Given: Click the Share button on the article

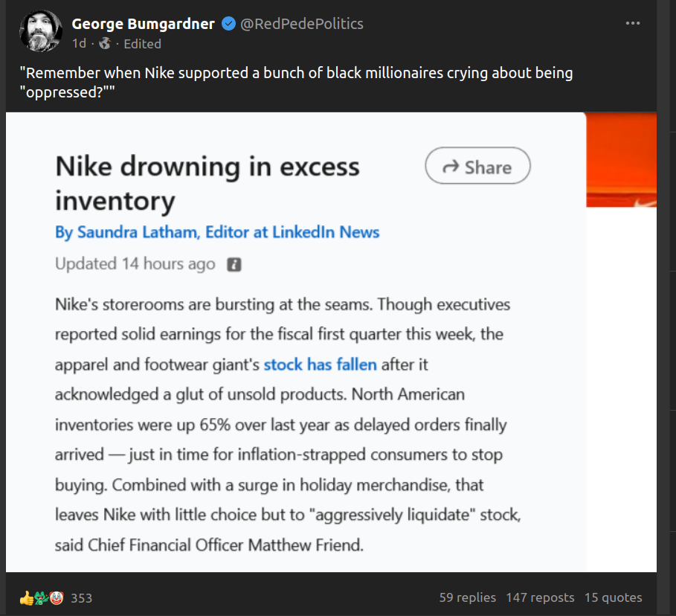Looking at the screenshot, I should coord(477,166).
